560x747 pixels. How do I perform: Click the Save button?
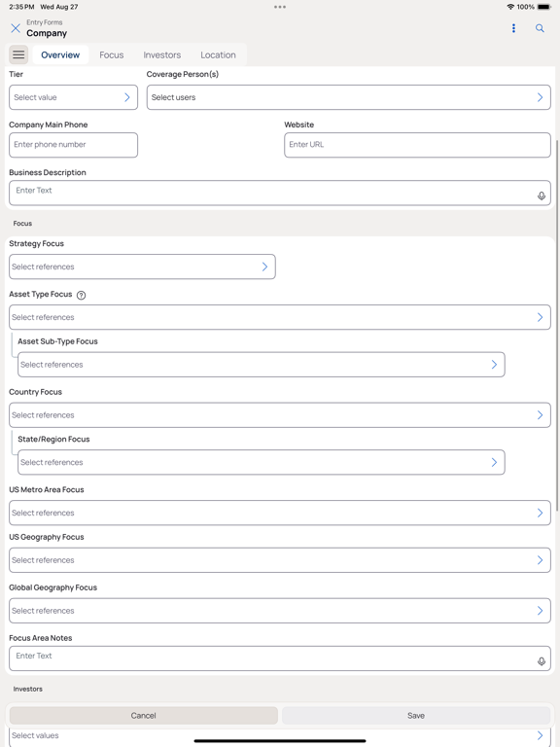416,716
